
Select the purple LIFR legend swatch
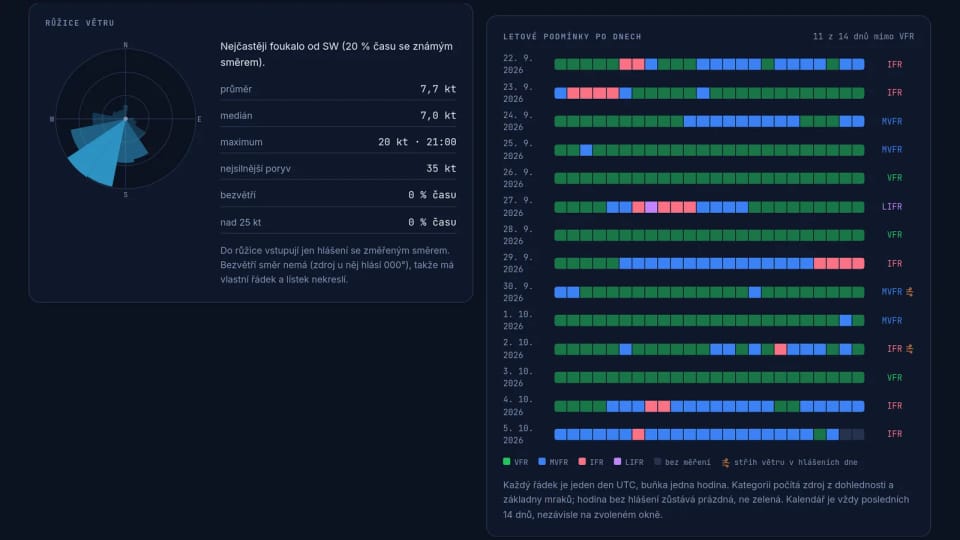pyautogui.click(x=617, y=462)
